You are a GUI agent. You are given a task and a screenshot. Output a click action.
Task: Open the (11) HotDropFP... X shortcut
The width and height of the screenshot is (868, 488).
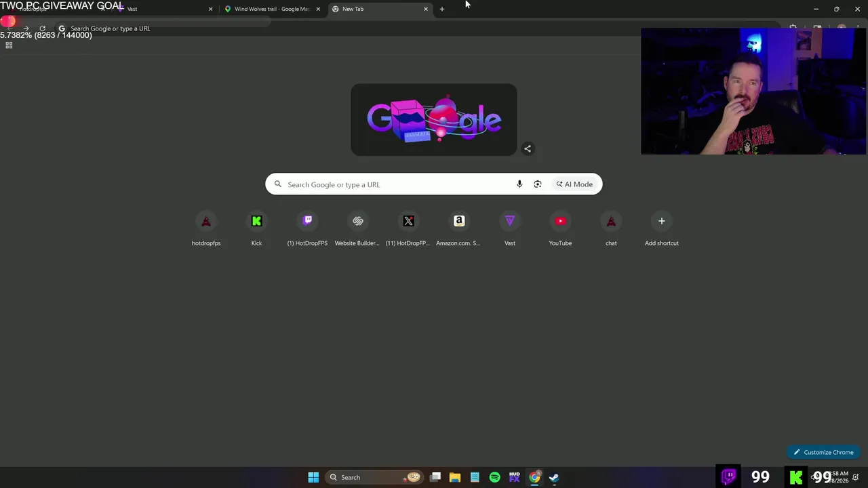point(408,229)
